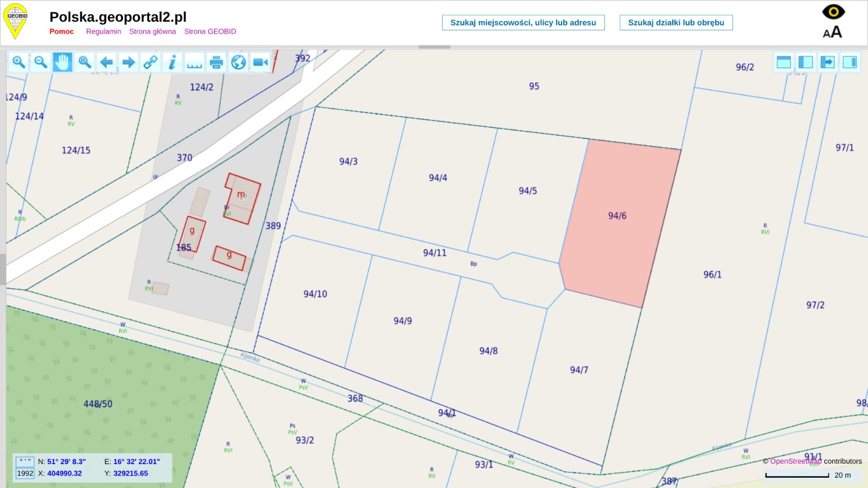Activate the info 'i' identify tool
868x488 pixels.
click(173, 62)
